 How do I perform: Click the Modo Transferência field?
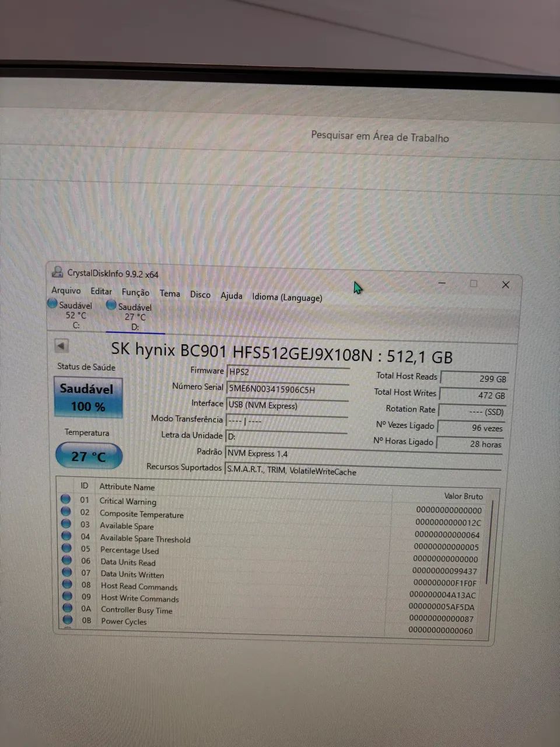[x=286, y=421]
